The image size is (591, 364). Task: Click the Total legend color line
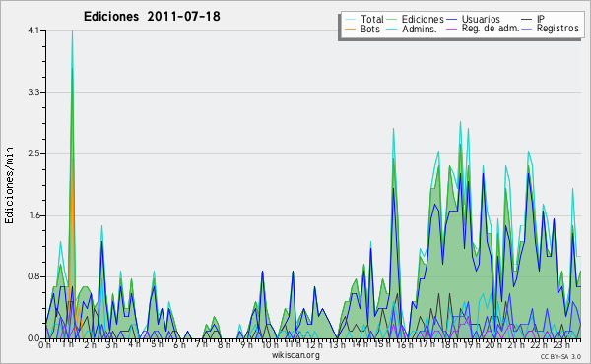(350, 20)
